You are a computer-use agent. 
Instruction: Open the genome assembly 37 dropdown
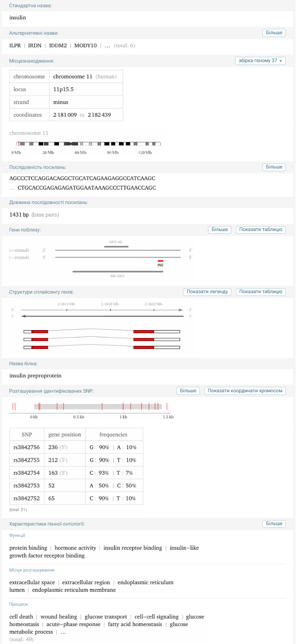click(x=260, y=61)
